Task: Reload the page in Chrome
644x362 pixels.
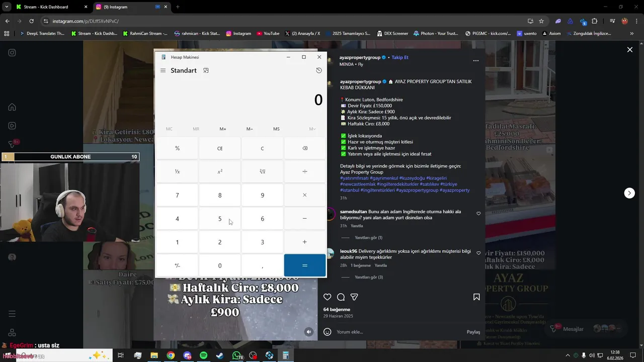Action: tap(31, 21)
